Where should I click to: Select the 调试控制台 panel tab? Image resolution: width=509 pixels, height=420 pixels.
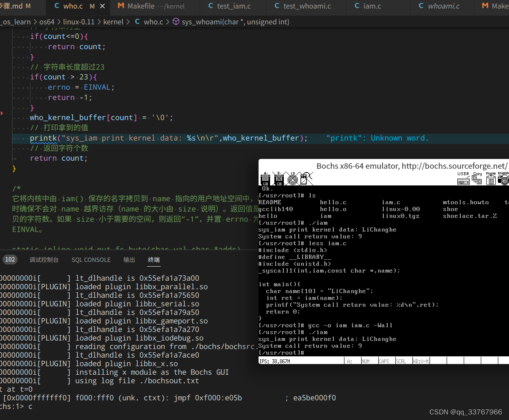(44, 260)
